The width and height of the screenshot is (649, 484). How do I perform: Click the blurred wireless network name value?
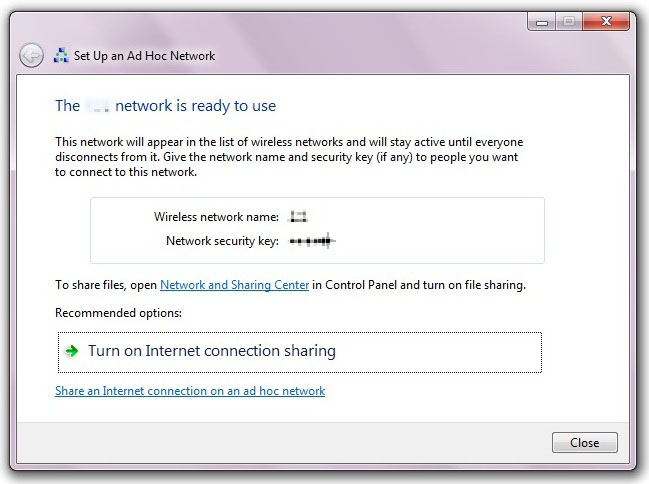click(x=298, y=217)
